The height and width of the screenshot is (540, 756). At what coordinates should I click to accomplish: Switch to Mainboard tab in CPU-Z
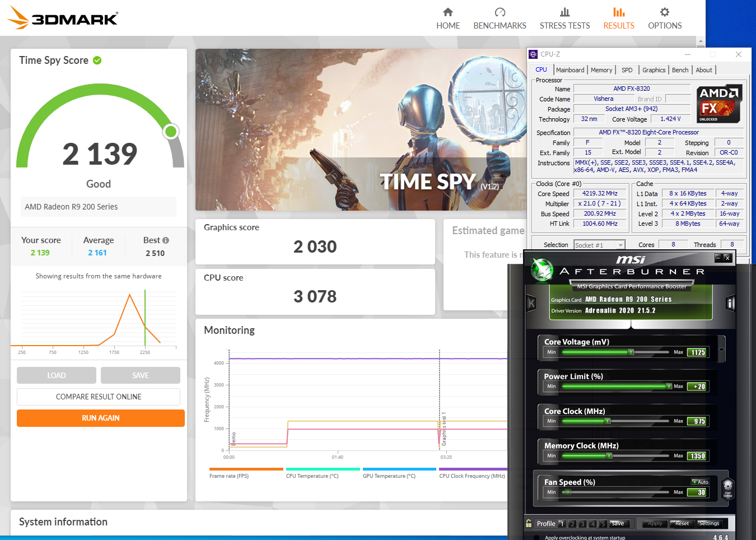click(570, 70)
